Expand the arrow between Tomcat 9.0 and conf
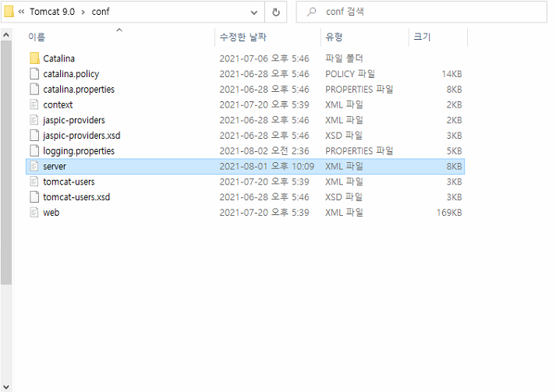556x392 pixels. pos(83,12)
